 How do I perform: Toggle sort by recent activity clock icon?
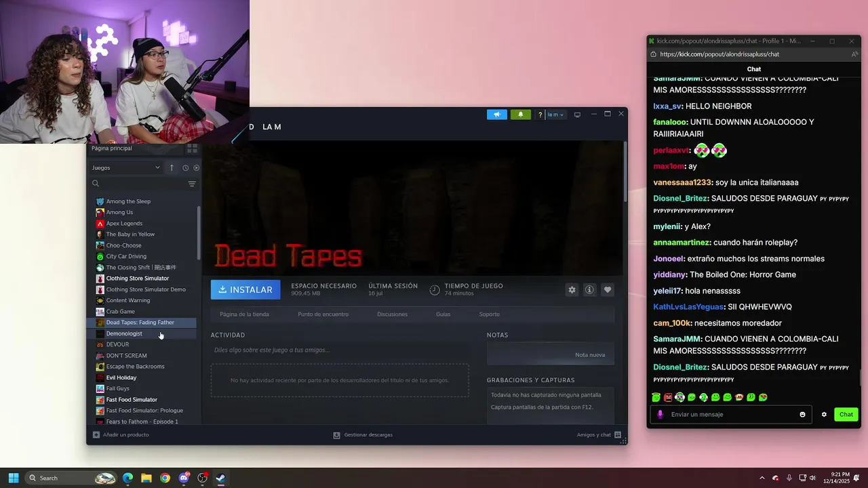185,167
